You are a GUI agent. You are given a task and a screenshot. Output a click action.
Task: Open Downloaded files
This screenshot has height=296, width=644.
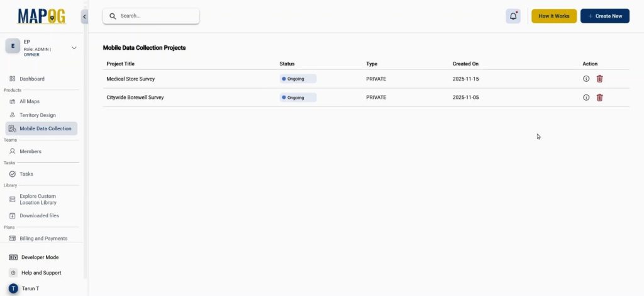[x=41, y=215]
